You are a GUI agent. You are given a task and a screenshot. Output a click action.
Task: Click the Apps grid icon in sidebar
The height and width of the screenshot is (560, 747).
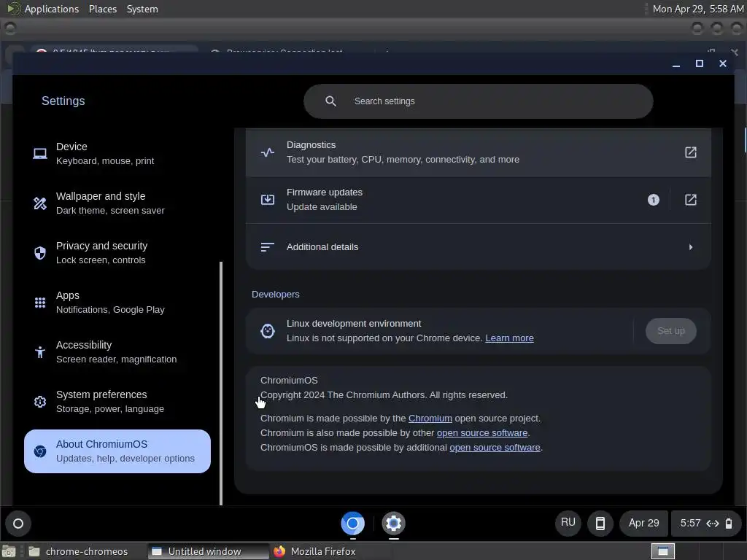click(40, 303)
